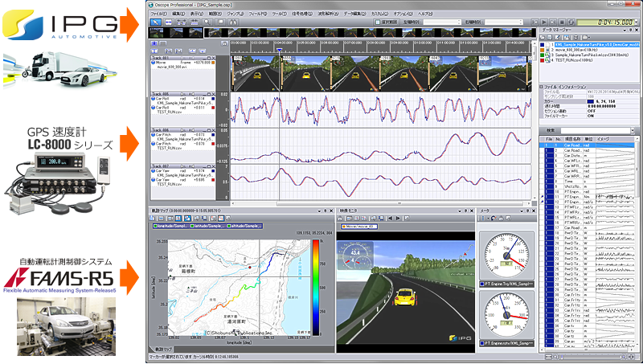
Task: Select the Time row in signal list
Action: (x=588, y=181)
